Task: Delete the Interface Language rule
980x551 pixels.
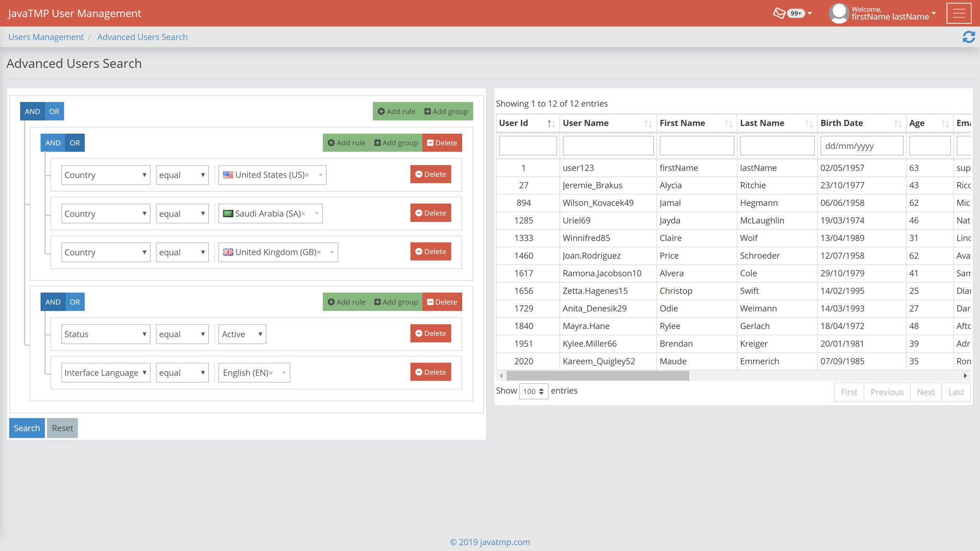Action: coord(431,372)
